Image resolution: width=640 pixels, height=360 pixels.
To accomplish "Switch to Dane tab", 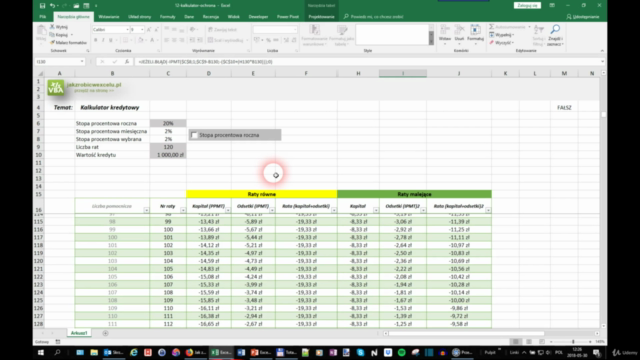I will [x=189, y=17].
